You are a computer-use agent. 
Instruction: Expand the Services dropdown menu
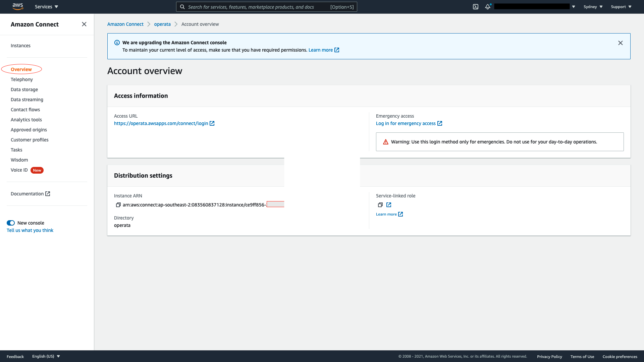tap(46, 7)
